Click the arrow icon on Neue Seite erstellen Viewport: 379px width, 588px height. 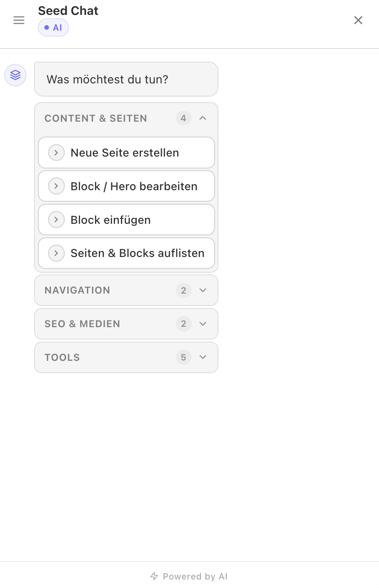click(56, 152)
